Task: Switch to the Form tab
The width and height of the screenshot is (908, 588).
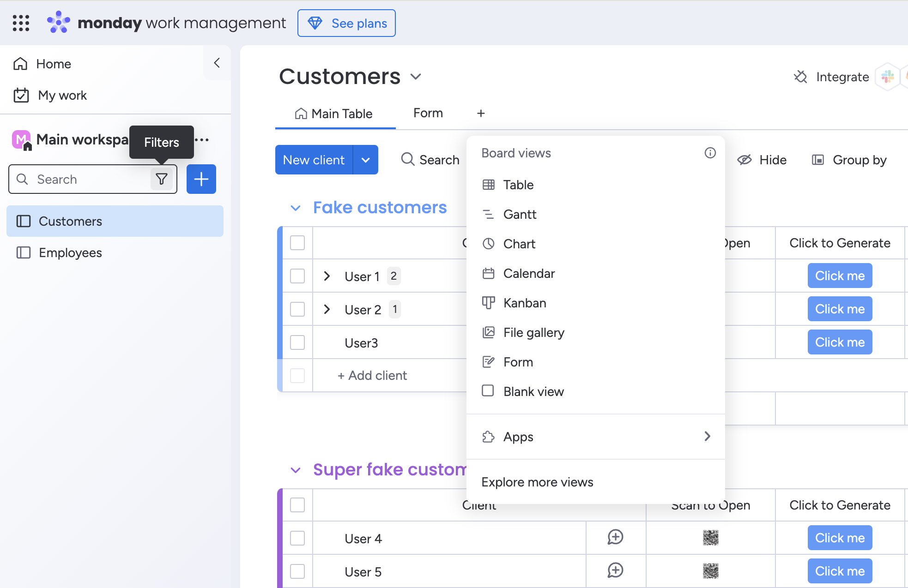Action: (428, 113)
